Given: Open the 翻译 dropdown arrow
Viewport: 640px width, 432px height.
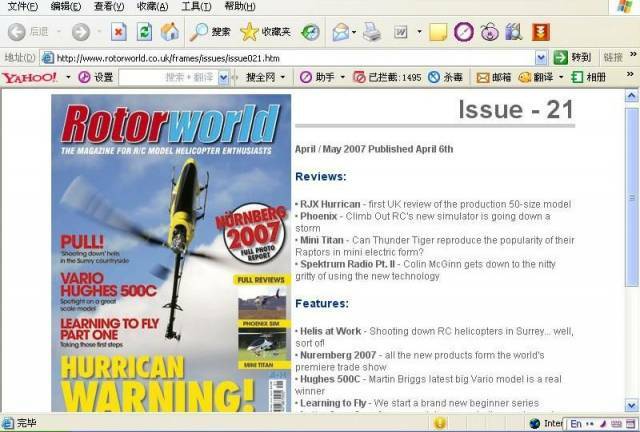Looking at the screenshot, I should [561, 77].
